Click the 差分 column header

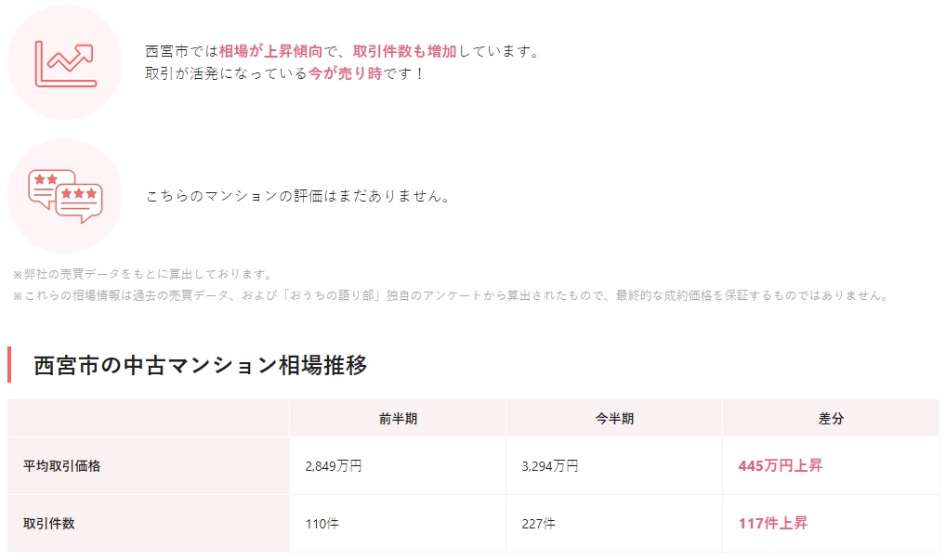tap(831, 418)
